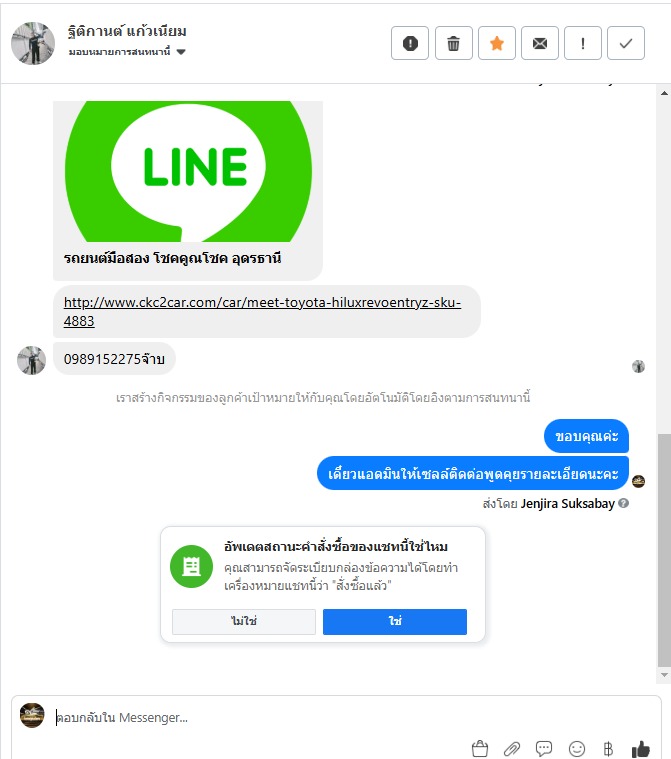Attach a file with the paperclip icon
671x759 pixels.
coord(512,748)
